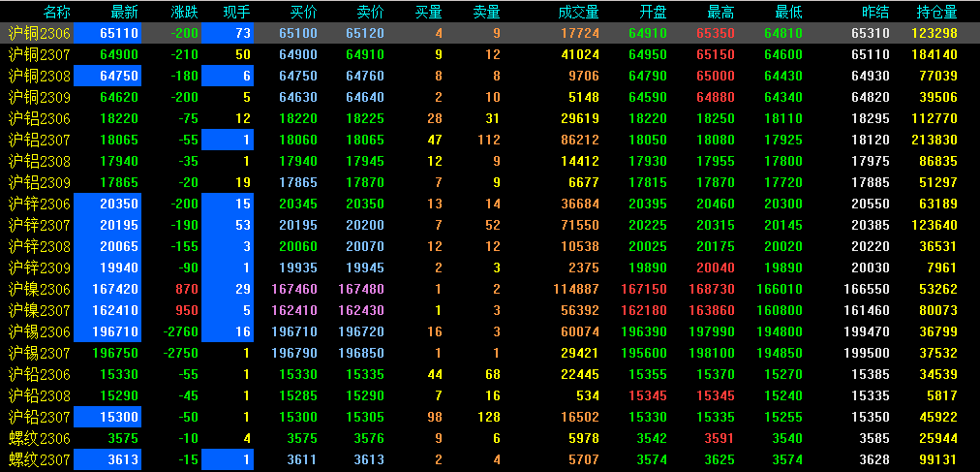The image size is (980, 472).
Task: Click high price 20040 for 沪锌2309
Action: pos(716,268)
